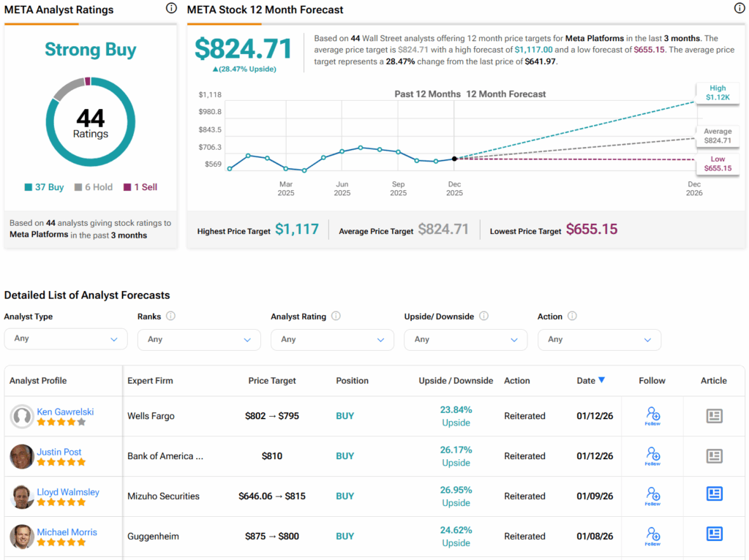Follow analyst Ken Gawrelski
Screen dimensions: 749x560
[x=652, y=417]
